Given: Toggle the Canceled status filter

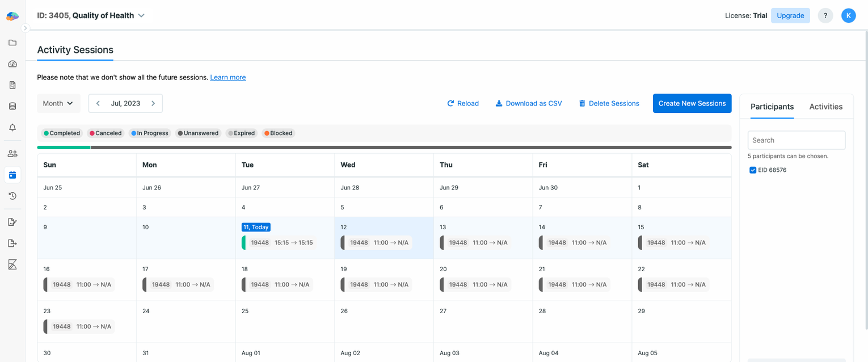Looking at the screenshot, I should click(106, 133).
